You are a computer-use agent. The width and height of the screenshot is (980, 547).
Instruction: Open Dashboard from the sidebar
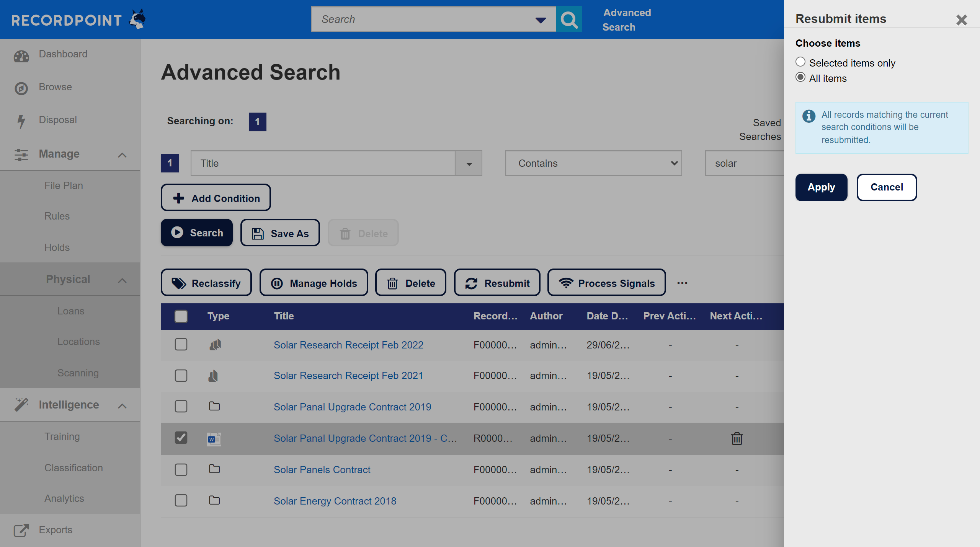tap(63, 54)
